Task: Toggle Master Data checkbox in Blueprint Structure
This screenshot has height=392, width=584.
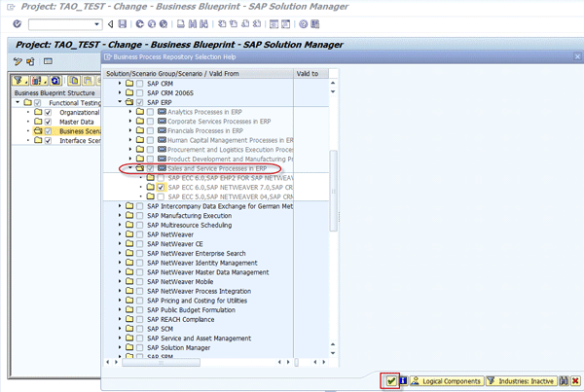Action: pos(48,122)
